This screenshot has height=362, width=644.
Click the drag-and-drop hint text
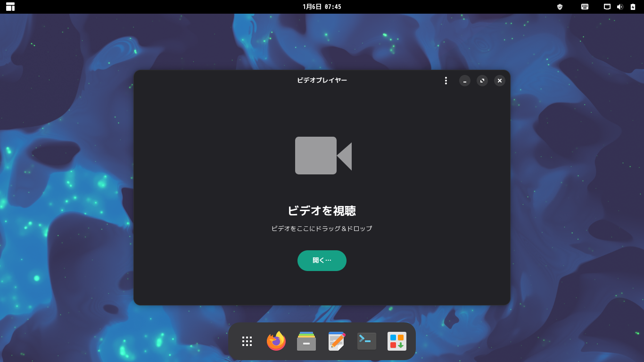click(322, 228)
